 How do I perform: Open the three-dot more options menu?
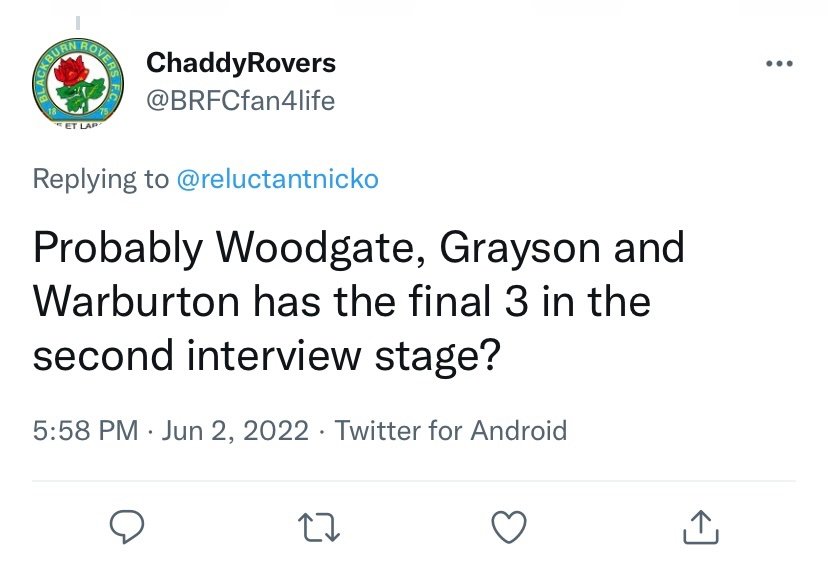[779, 63]
